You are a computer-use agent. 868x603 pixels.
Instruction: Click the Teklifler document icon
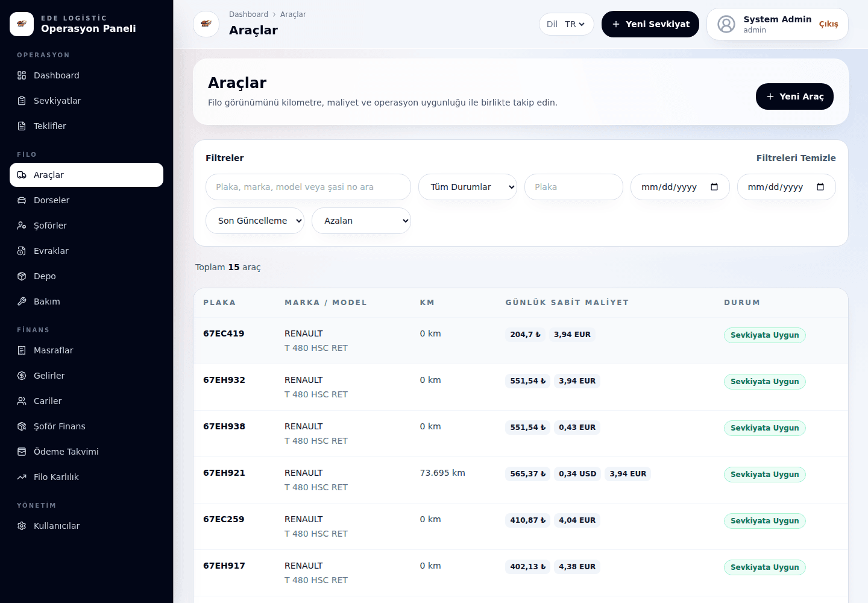22,126
